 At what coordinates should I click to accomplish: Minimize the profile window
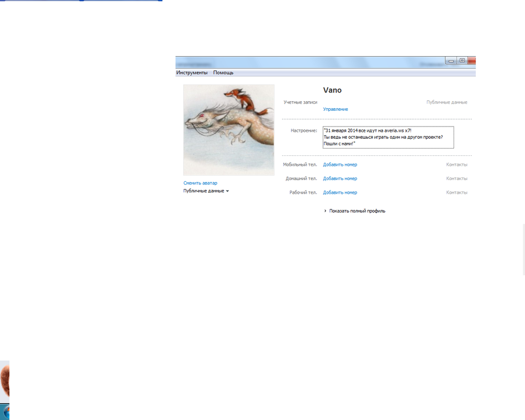[x=451, y=61]
